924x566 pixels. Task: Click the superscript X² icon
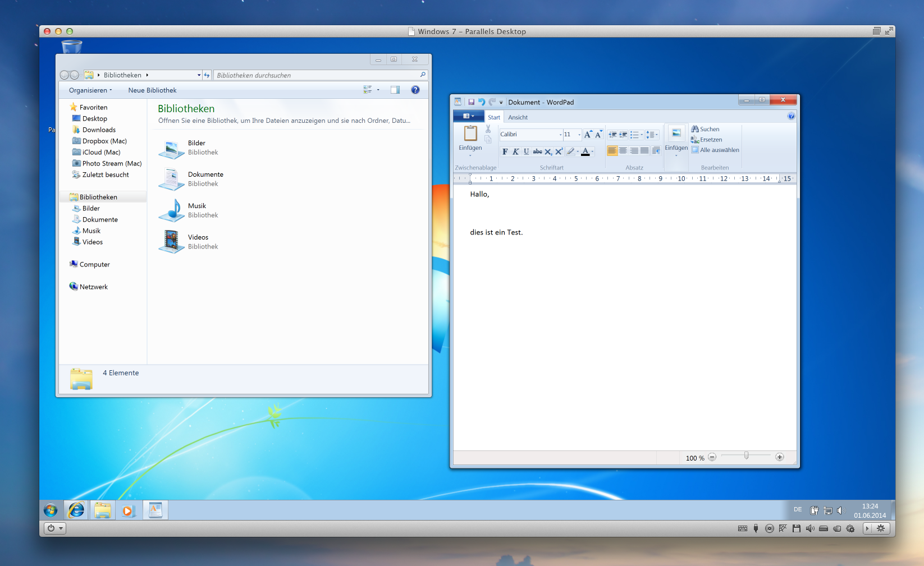pyautogui.click(x=559, y=151)
